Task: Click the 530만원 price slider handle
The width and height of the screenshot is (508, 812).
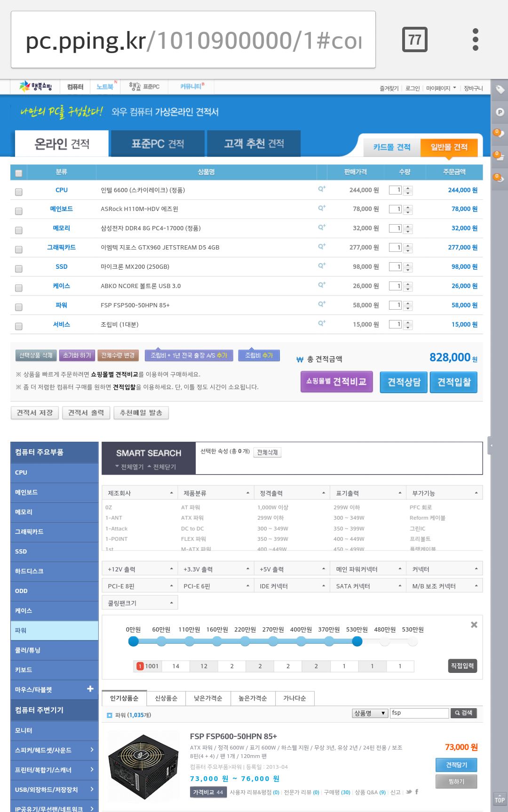Action: pos(357,641)
